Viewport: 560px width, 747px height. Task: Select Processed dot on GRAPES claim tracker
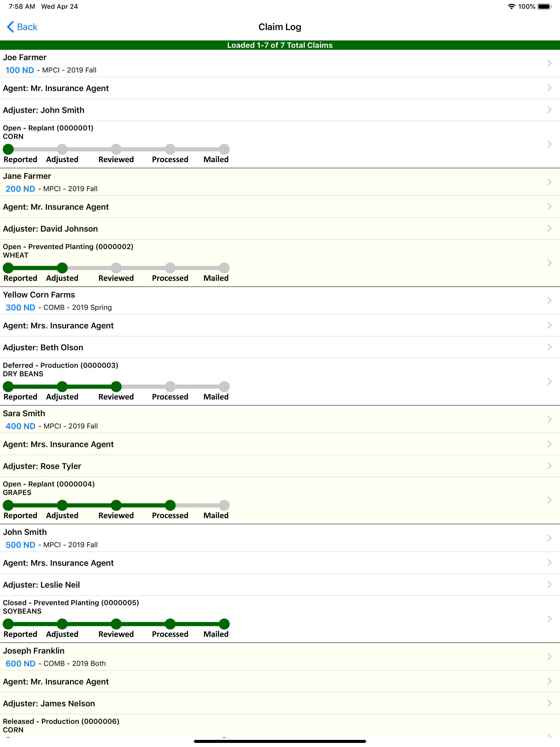170,505
